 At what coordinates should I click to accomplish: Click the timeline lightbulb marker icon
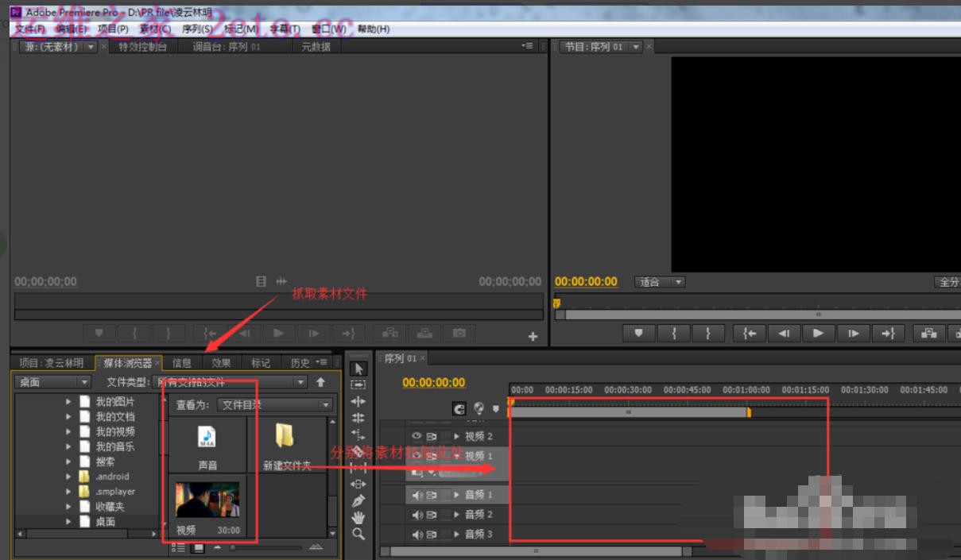click(x=479, y=408)
